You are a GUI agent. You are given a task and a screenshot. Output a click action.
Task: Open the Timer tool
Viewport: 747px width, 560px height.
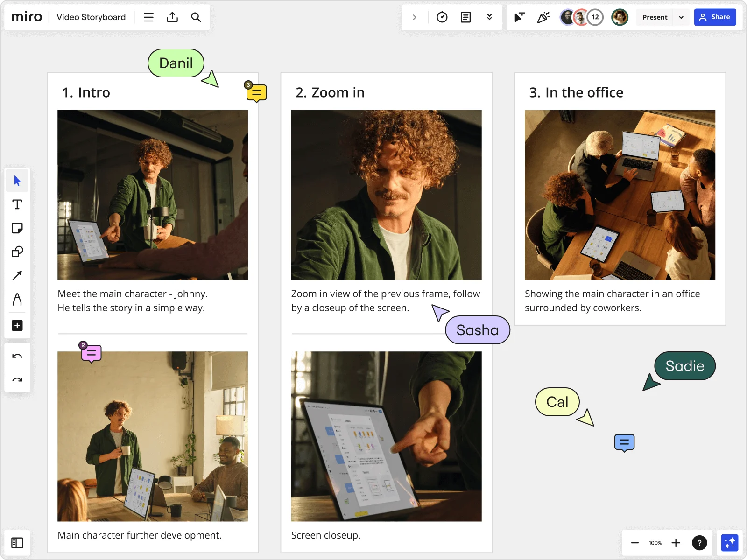point(442,17)
